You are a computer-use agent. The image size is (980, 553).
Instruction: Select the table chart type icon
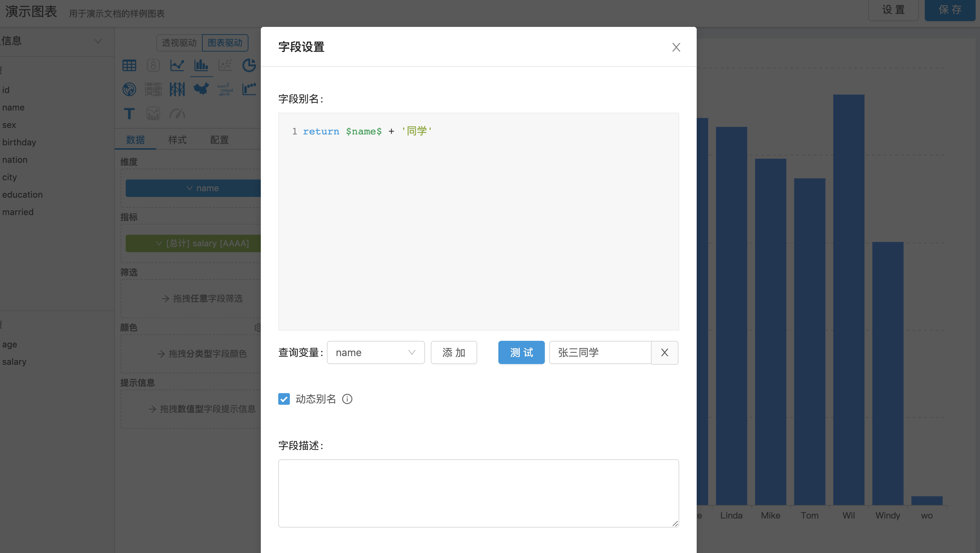[x=129, y=65]
